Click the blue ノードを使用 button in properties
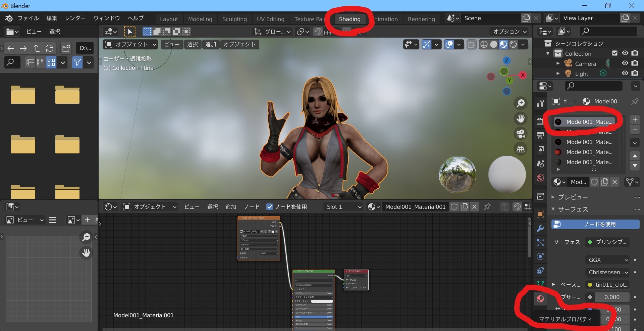644x331 pixels. [x=595, y=224]
